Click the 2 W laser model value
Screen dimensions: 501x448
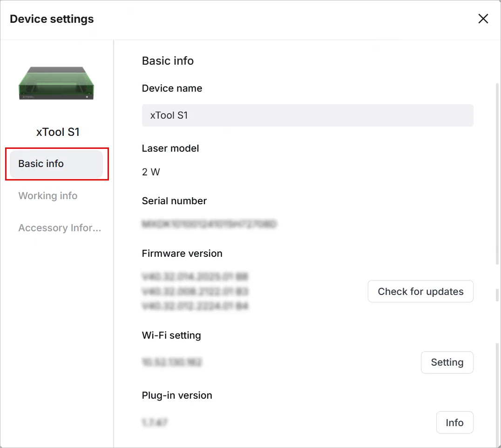(x=151, y=172)
